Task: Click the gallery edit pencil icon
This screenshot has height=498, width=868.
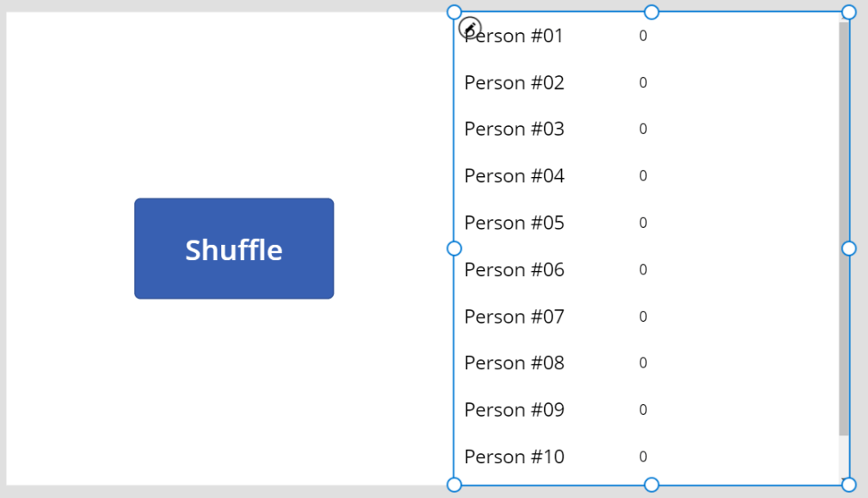Action: tap(470, 28)
